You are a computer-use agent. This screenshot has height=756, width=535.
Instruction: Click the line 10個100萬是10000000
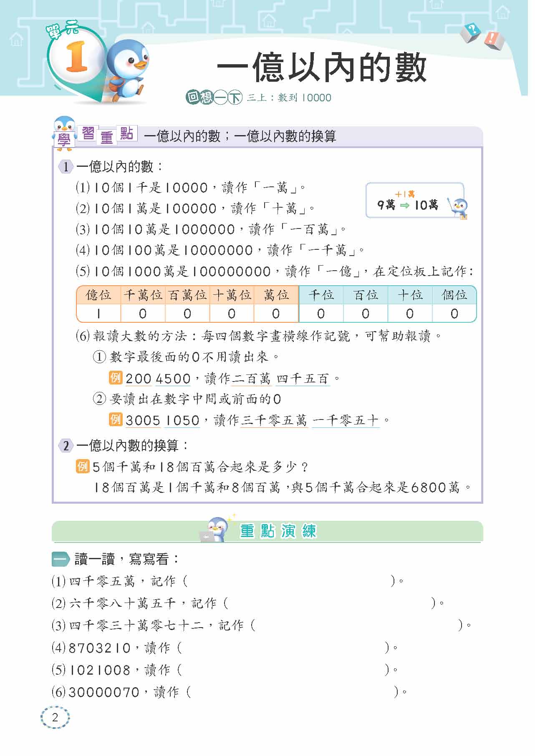[220, 250]
